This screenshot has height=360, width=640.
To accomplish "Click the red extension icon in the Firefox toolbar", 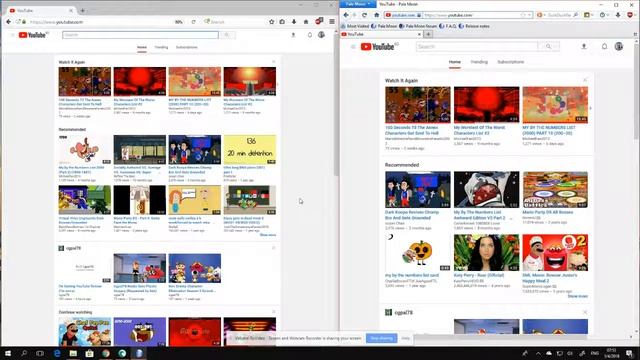I will (318, 21).
